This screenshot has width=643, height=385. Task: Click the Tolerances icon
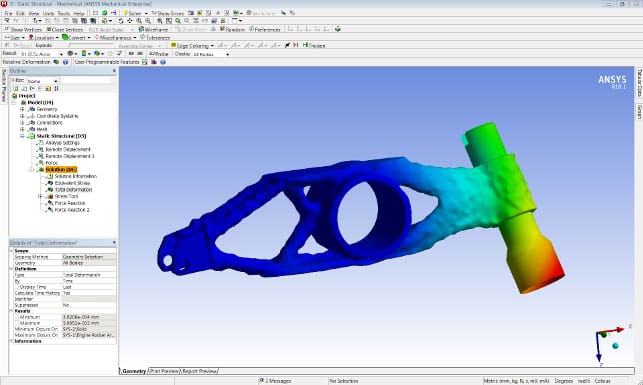click(x=142, y=37)
